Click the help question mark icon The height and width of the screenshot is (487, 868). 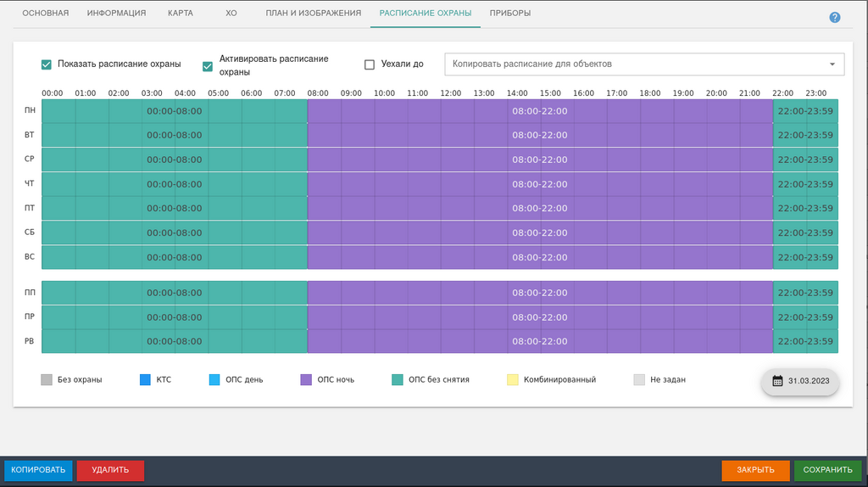point(834,18)
